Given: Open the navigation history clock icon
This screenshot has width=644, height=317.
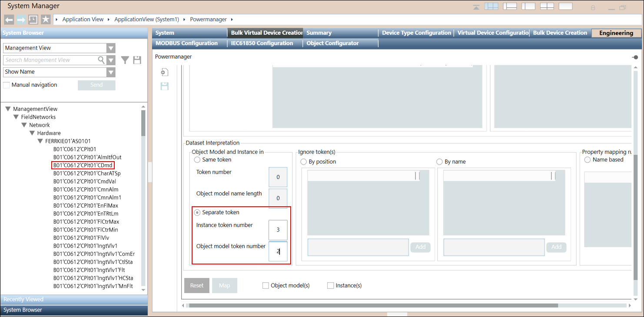Looking at the screenshot, I should [x=33, y=20].
